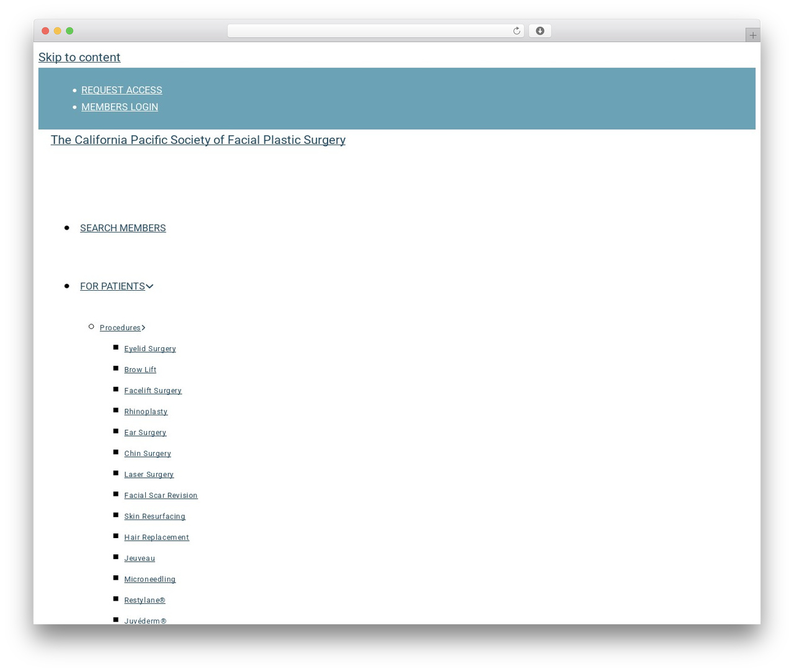Open Brow Lift procedure link
The height and width of the screenshot is (672, 794).
(x=140, y=370)
